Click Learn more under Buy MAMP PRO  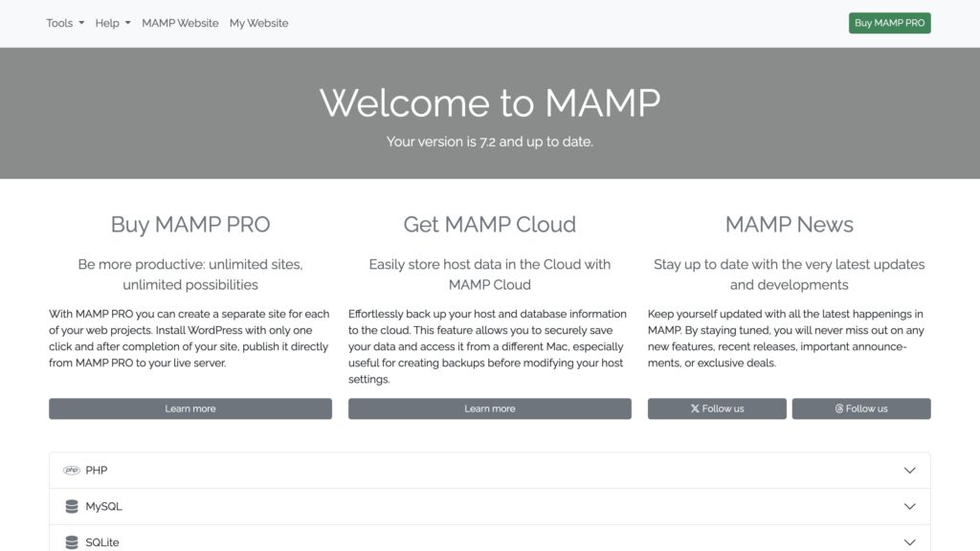190,408
